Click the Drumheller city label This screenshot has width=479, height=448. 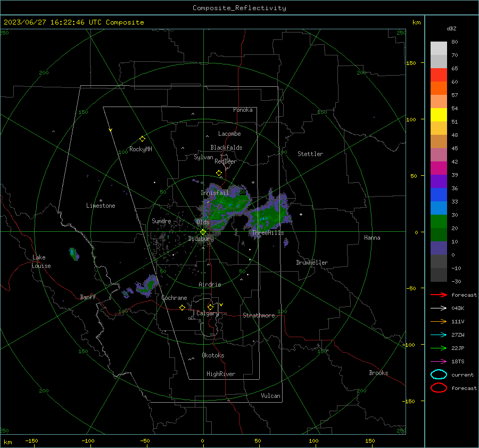(312, 263)
